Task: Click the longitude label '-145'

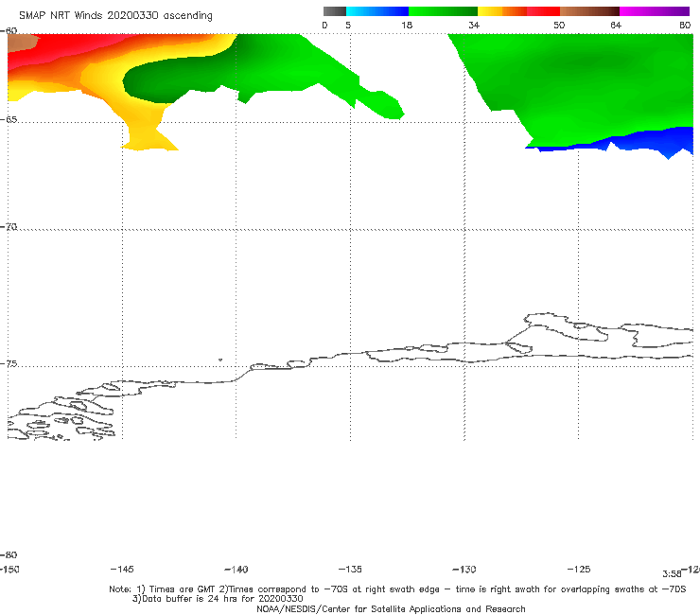Action: coord(122,570)
